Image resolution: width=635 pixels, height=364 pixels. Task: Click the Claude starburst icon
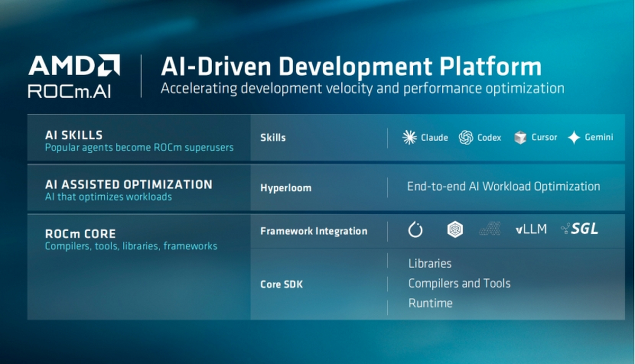tap(410, 138)
